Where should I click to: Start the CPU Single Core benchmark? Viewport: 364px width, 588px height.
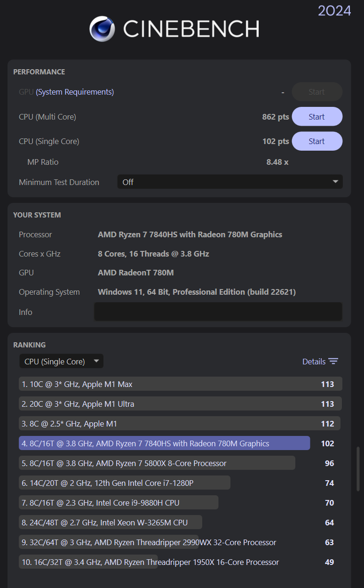[317, 141]
